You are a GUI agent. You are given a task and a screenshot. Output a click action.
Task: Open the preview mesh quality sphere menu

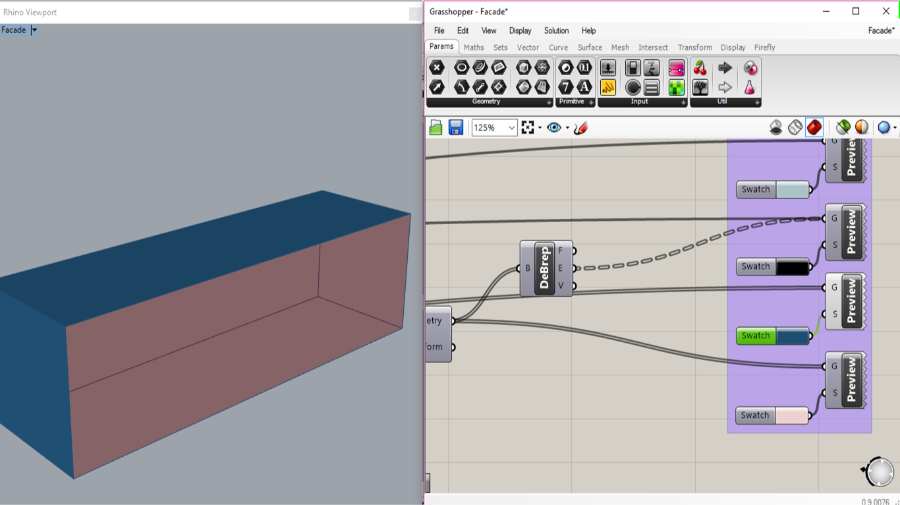pyautogui.click(x=885, y=127)
